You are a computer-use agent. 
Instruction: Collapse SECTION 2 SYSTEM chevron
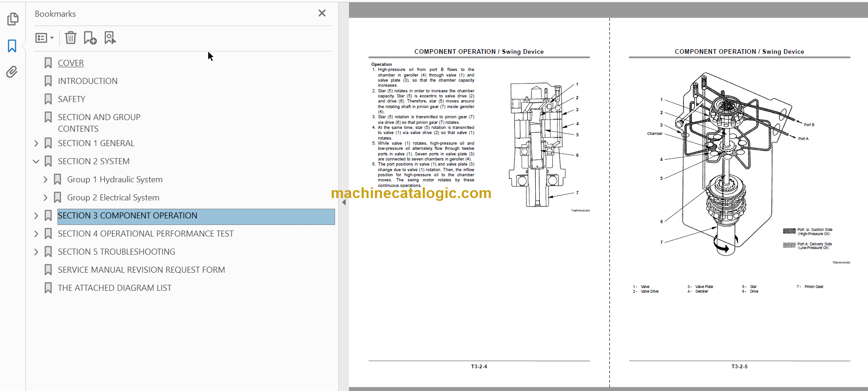pyautogui.click(x=36, y=161)
